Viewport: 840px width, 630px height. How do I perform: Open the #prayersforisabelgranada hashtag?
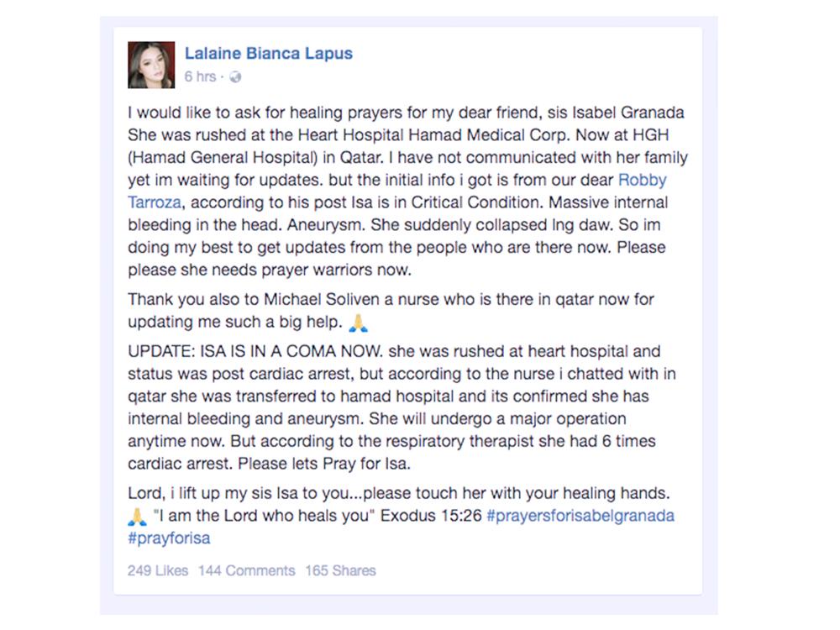(x=580, y=516)
